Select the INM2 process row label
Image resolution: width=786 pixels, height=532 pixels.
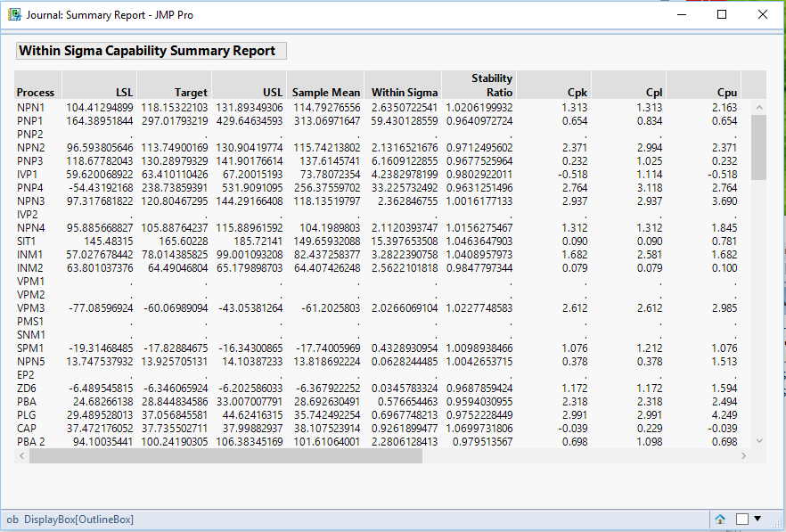point(30,267)
